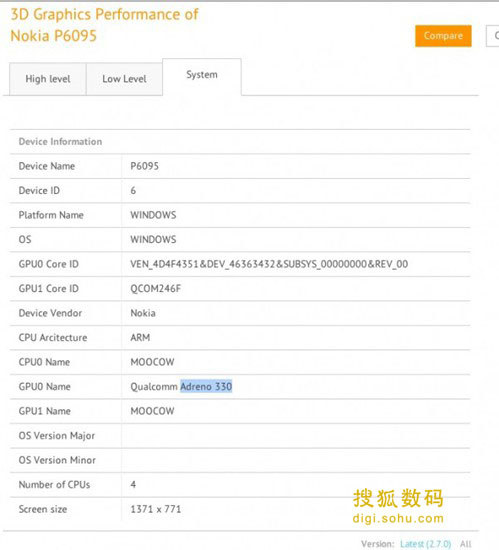Choose the All versions link
The image size is (499, 550).
[x=466, y=544]
